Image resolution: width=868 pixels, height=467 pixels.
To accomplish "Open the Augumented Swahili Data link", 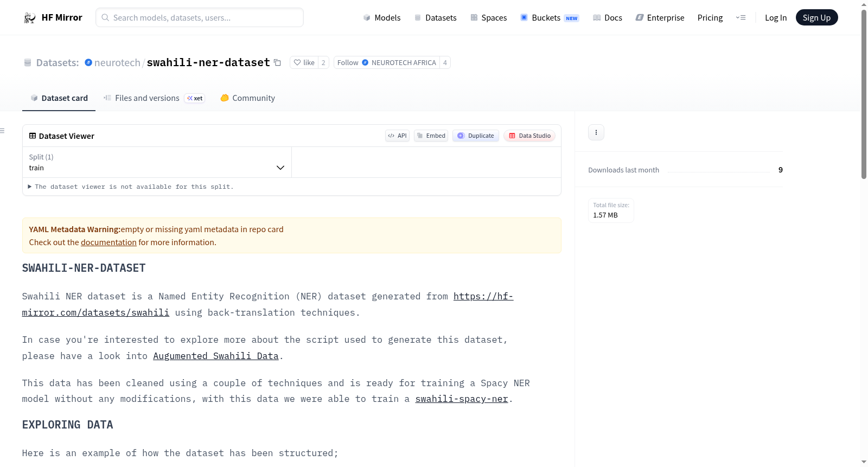I will [215, 356].
